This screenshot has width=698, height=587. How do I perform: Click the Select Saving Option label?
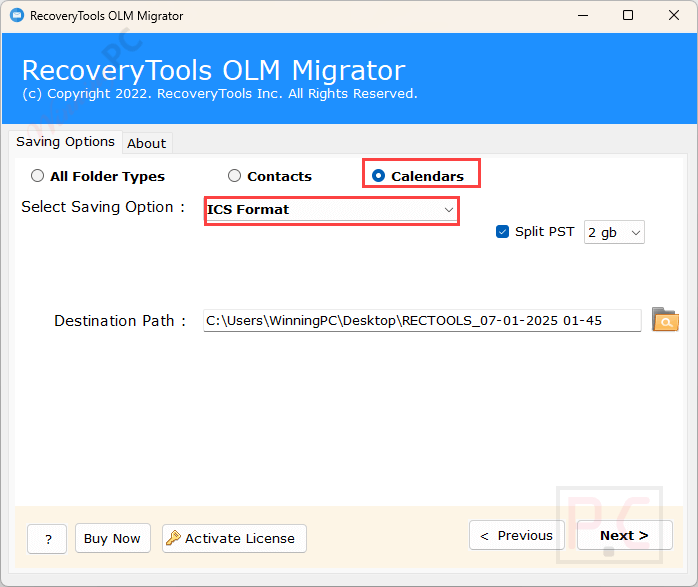[x=103, y=207]
